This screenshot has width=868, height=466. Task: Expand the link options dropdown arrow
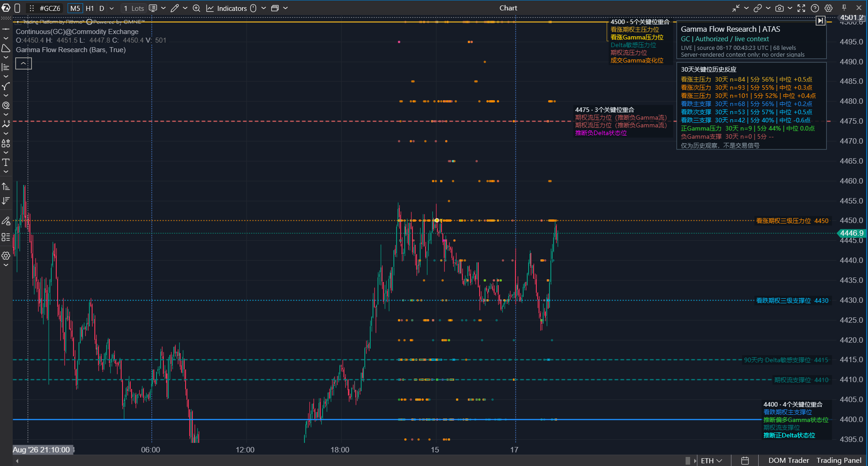click(768, 8)
